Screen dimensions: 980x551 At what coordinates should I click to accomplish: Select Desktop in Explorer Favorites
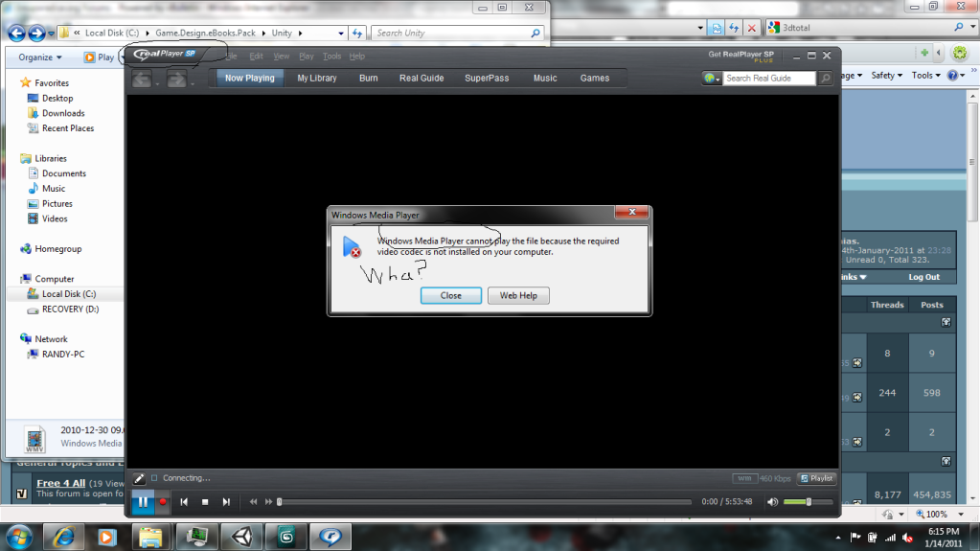(57, 98)
